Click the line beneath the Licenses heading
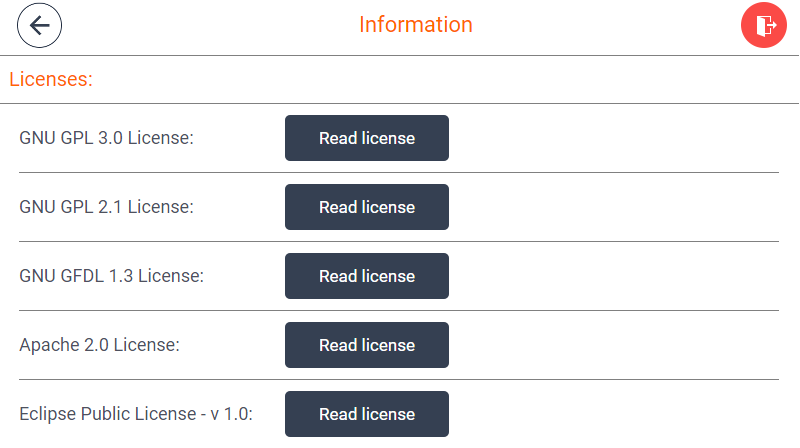Screen dimensions: 800x448 point(399,104)
